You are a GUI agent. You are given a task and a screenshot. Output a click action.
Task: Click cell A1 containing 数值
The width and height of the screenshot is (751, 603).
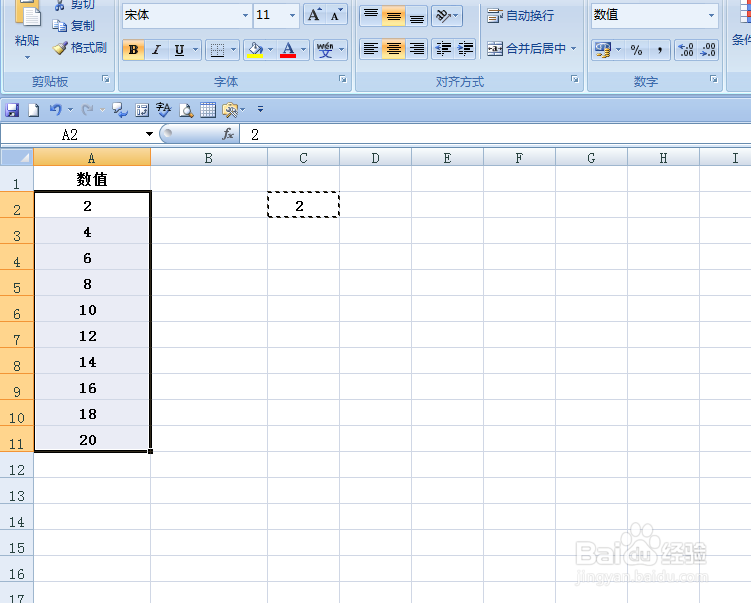click(x=92, y=179)
